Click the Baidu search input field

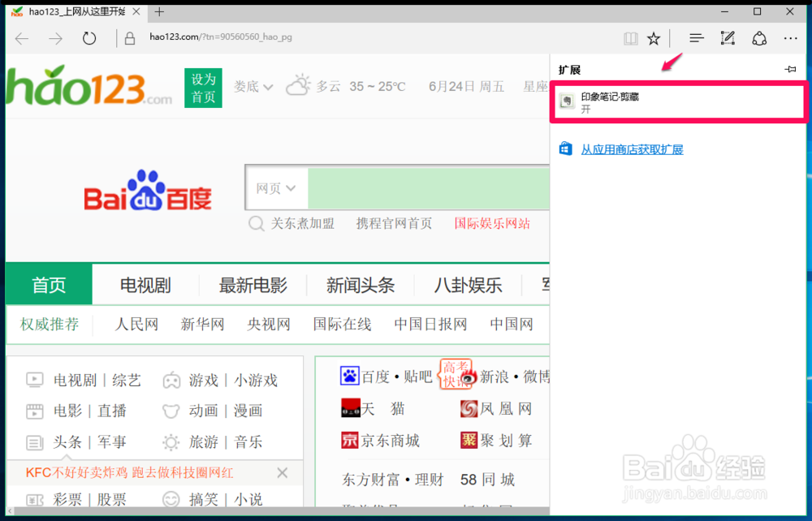point(428,187)
